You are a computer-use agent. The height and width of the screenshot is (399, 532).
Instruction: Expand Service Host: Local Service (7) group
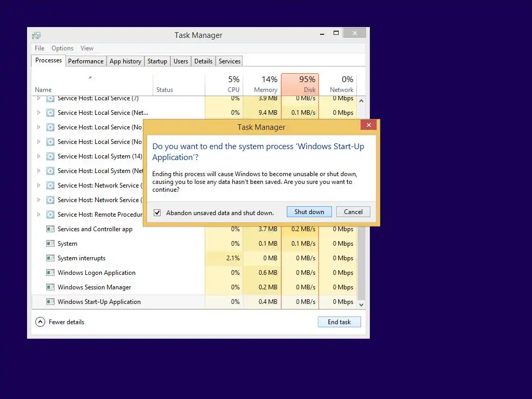point(38,98)
